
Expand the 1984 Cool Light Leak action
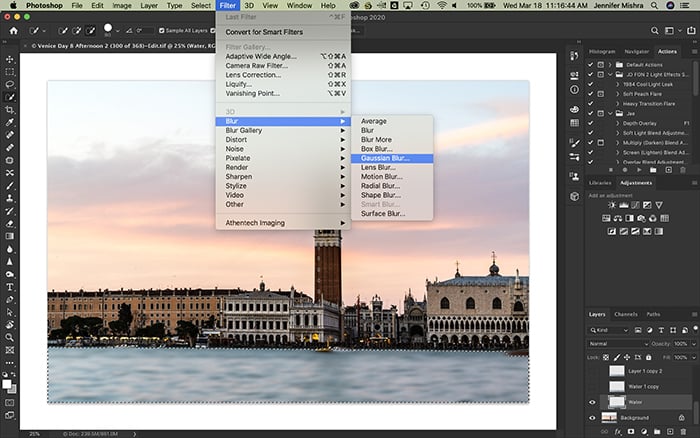[617, 84]
